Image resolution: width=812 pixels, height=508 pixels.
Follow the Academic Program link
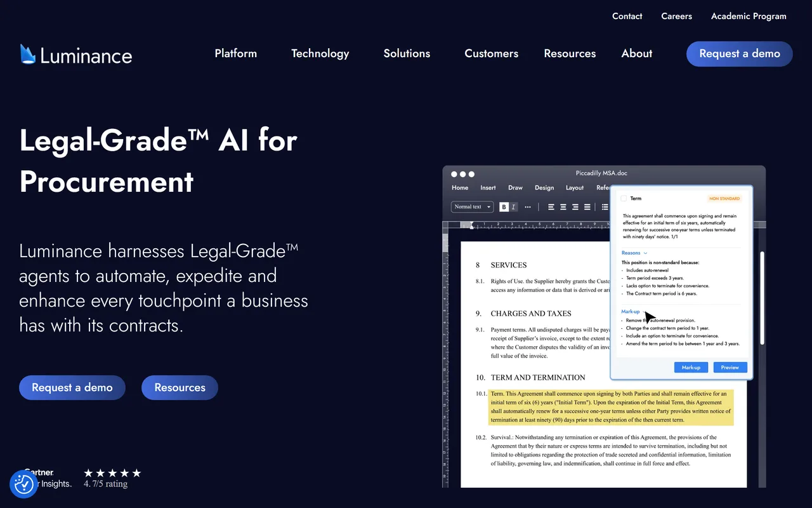coord(749,16)
